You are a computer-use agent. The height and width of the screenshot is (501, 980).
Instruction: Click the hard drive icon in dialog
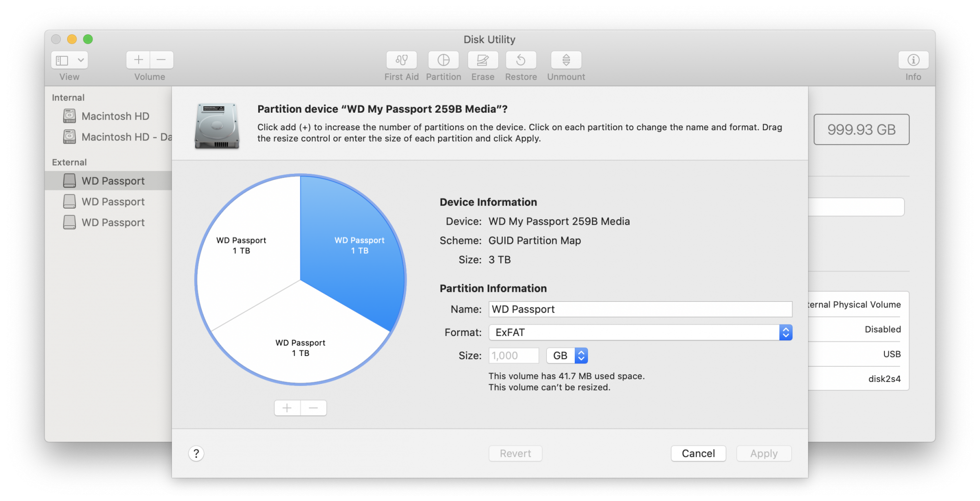[x=217, y=126]
